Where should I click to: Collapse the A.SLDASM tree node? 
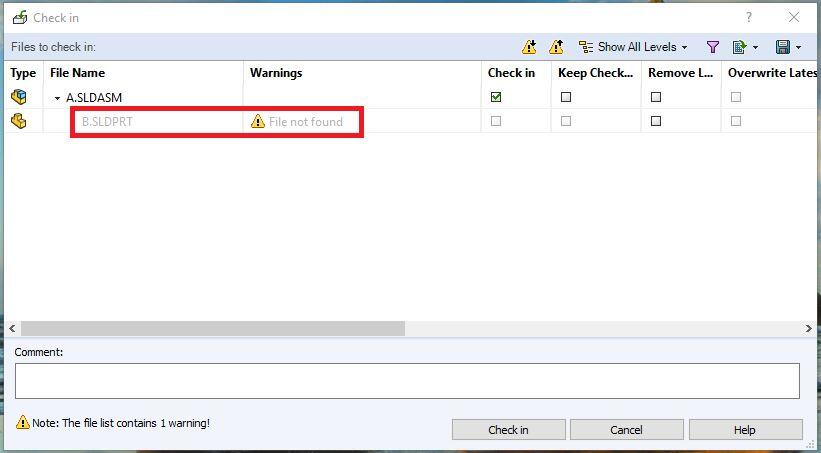click(x=57, y=98)
